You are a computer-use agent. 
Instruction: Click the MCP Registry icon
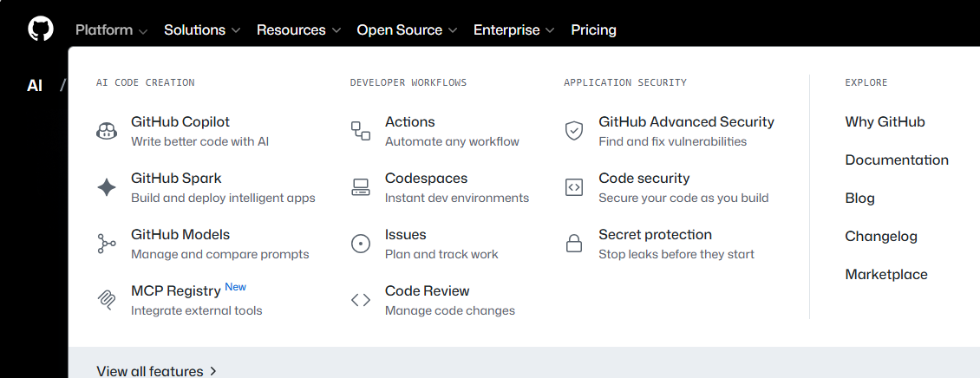(107, 300)
